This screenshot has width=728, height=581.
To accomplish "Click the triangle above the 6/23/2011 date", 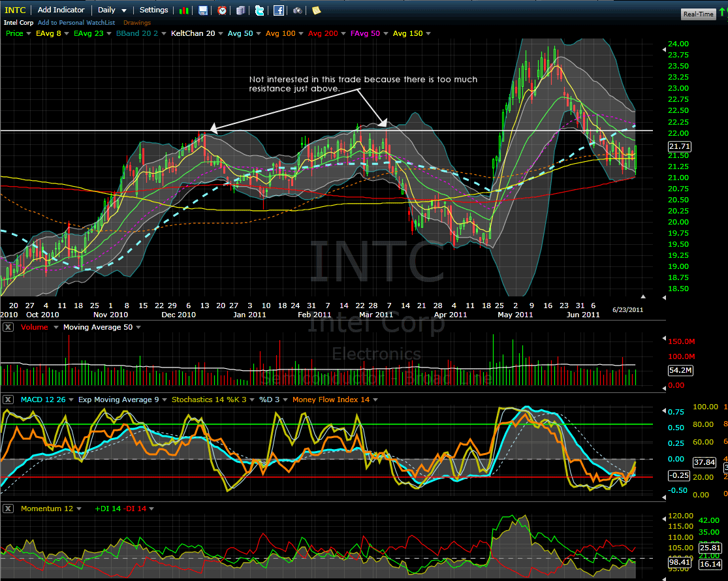I will pyautogui.click(x=643, y=296).
